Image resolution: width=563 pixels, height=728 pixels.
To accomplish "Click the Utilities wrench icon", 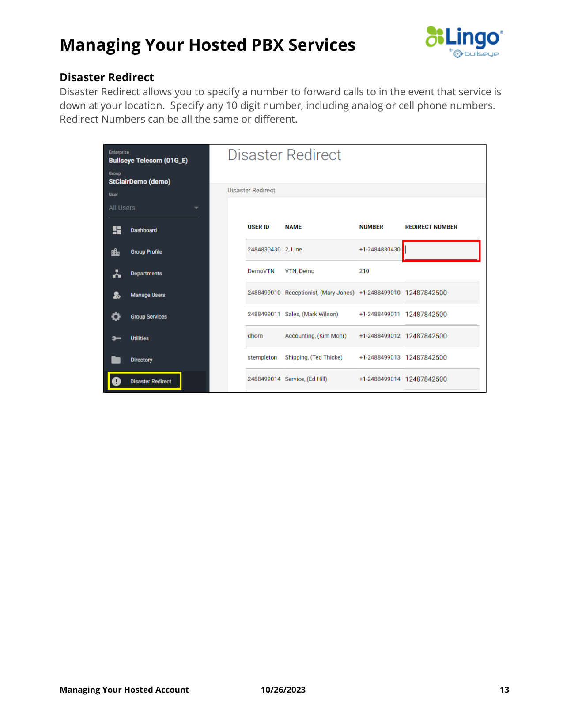I will click(x=117, y=338).
